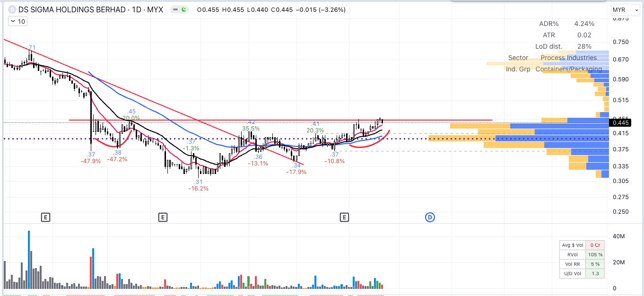The width and height of the screenshot is (644, 296).
Task: Click the -47.9% decline label
Action: point(91,161)
